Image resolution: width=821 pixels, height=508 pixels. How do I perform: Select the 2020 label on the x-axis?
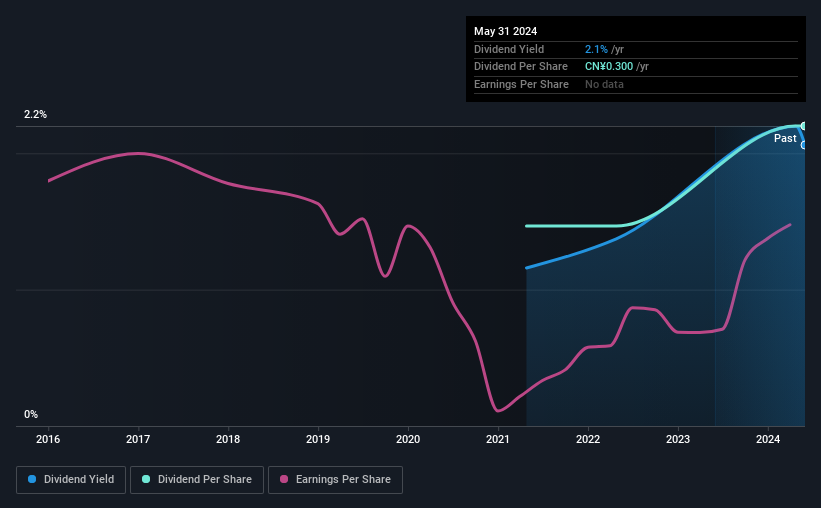408,439
